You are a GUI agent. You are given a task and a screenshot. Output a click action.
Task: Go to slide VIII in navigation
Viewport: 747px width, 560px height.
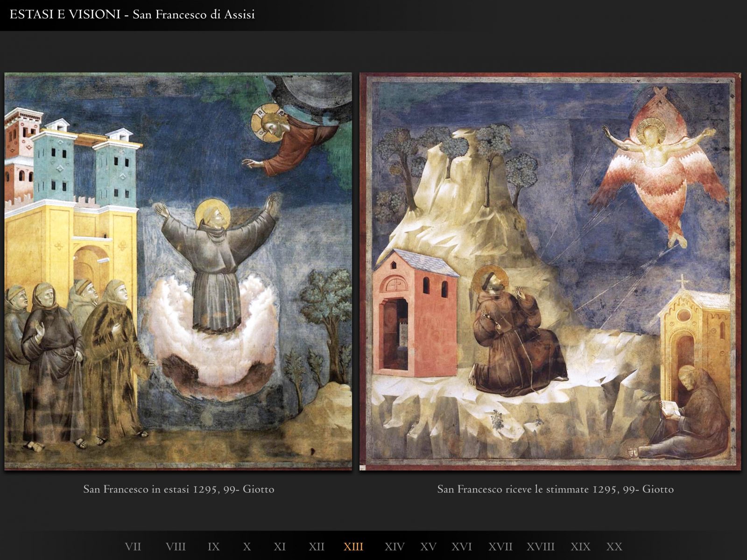[x=176, y=546]
